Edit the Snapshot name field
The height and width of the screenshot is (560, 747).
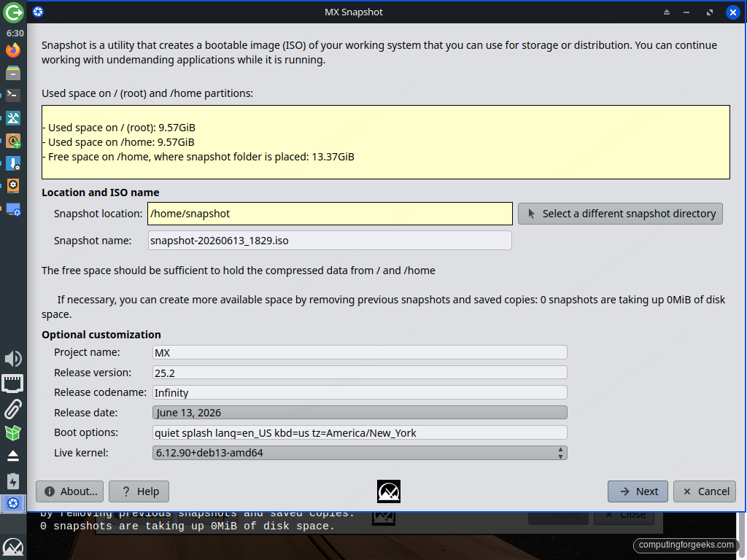[330, 241]
